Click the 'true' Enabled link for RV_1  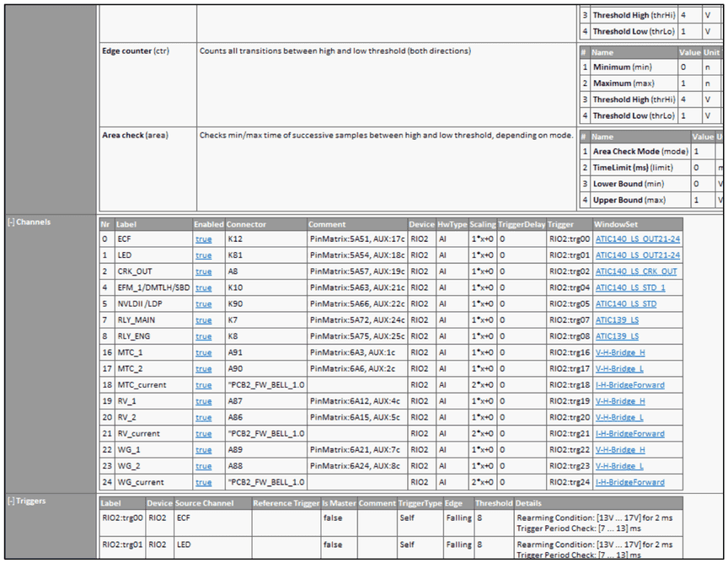(x=203, y=402)
